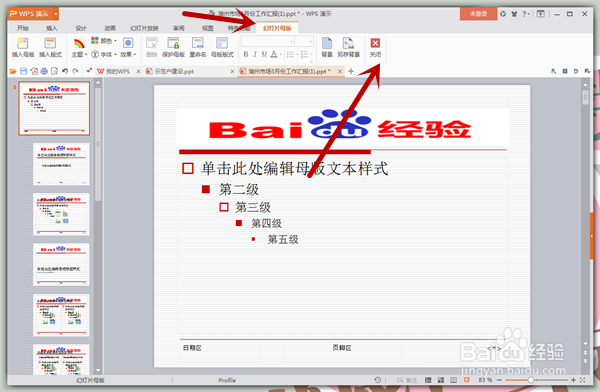Open the WPS 演示 application menu button
This screenshot has width=600, height=392.
33,14
